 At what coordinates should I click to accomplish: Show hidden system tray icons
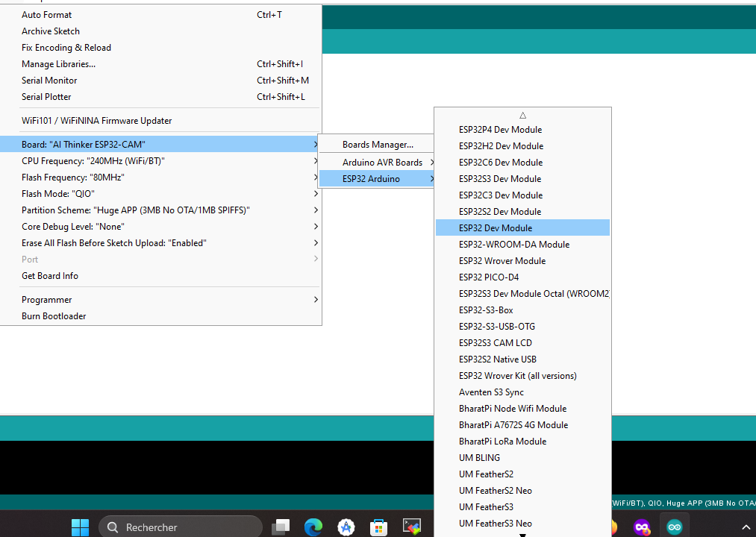point(746,527)
